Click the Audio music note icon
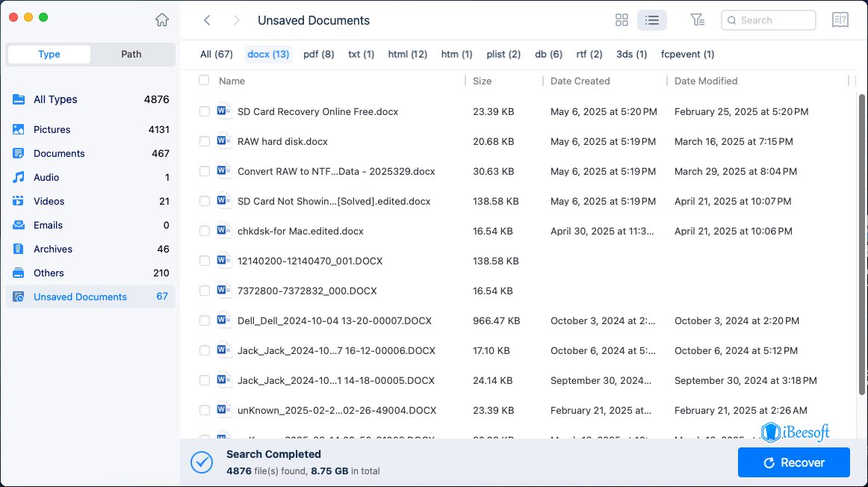This screenshot has width=868, height=487. (18, 177)
